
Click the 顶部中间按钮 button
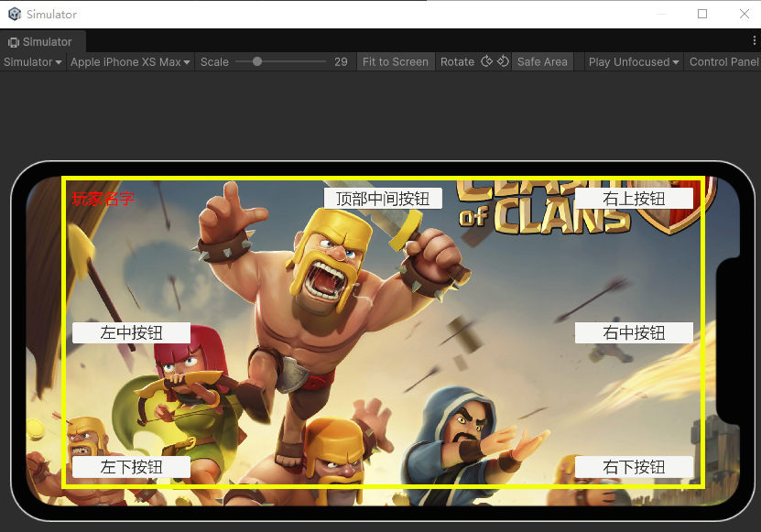coord(383,199)
